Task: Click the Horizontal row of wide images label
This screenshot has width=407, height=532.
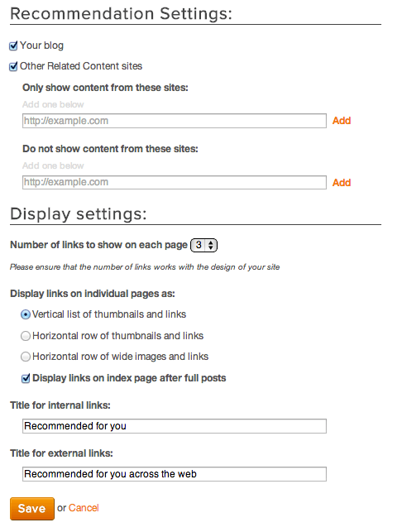Action: (121, 357)
